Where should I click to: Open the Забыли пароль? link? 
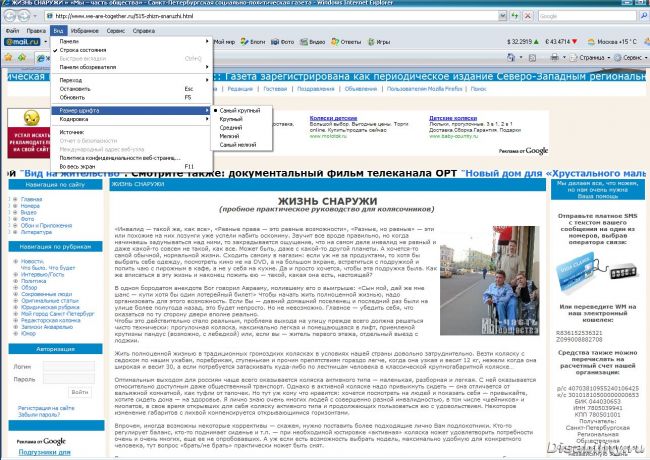(39, 414)
